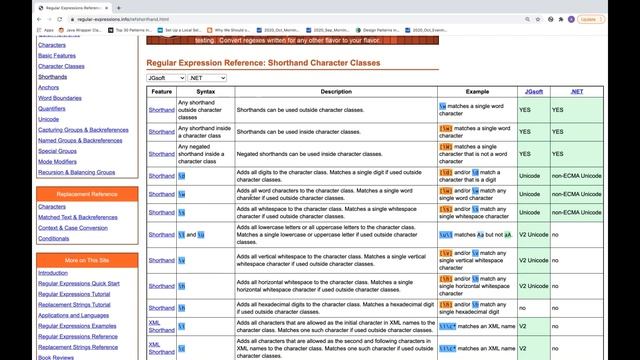Image resolution: width=640 pixels, height=360 pixels.
Task: Open Recursion & Balancing Groups link
Action: coord(77,172)
